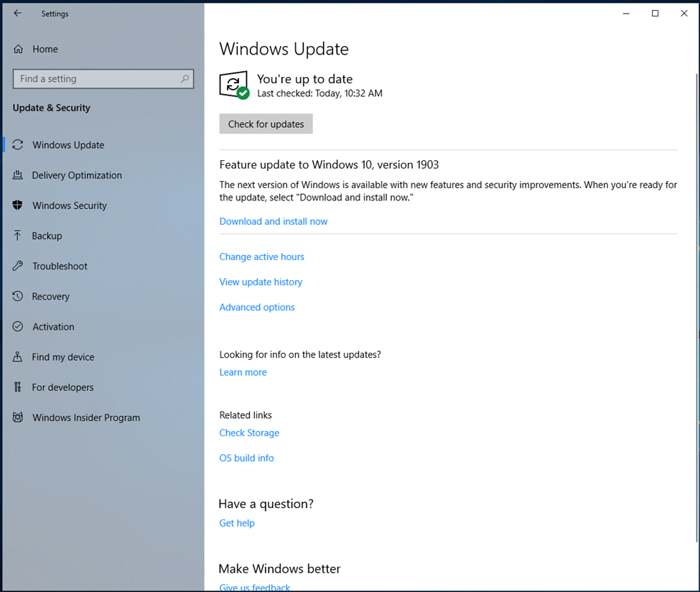Viewport: 700px width, 592px height.
Task: Click the Activation checkmark circle icon
Action: (17, 327)
